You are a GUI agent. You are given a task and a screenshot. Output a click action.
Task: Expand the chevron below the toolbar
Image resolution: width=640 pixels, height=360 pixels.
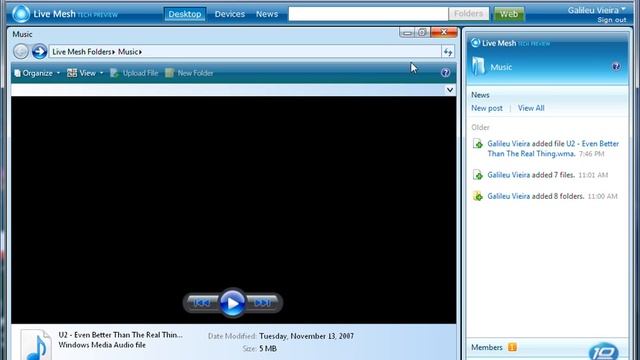(x=450, y=90)
